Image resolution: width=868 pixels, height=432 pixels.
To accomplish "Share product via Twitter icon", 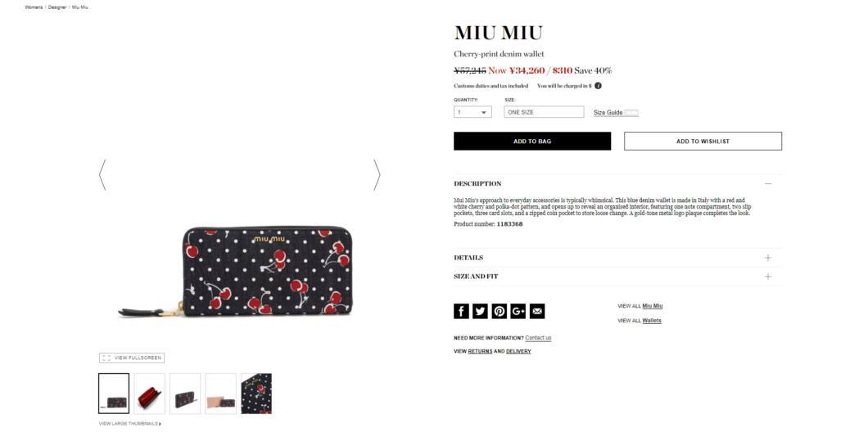I will (x=480, y=312).
